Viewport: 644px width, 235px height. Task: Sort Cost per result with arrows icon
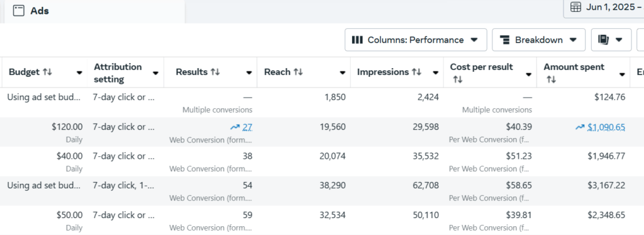click(458, 79)
